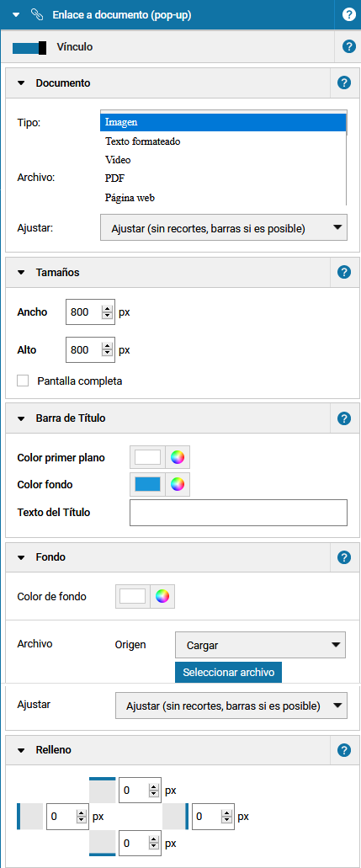Open help for Barra de Título section
361x868 pixels.
(x=344, y=418)
